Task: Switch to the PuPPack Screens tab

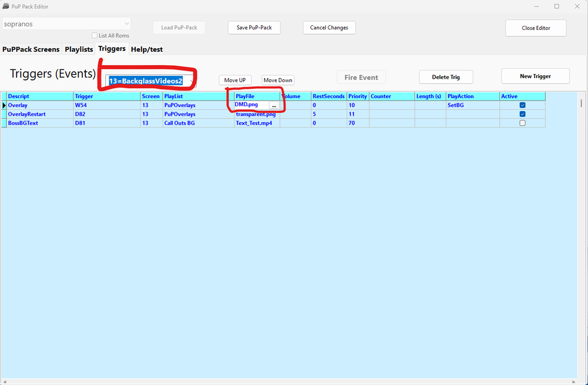Action: (x=31, y=49)
